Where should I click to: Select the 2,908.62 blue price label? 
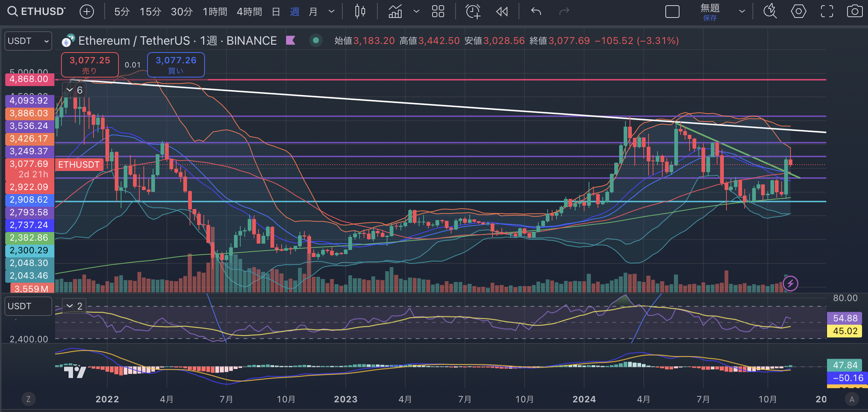tap(29, 200)
